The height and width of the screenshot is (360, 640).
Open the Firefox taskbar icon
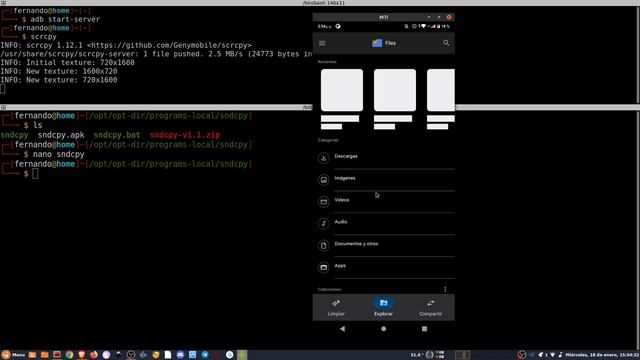pos(94,355)
